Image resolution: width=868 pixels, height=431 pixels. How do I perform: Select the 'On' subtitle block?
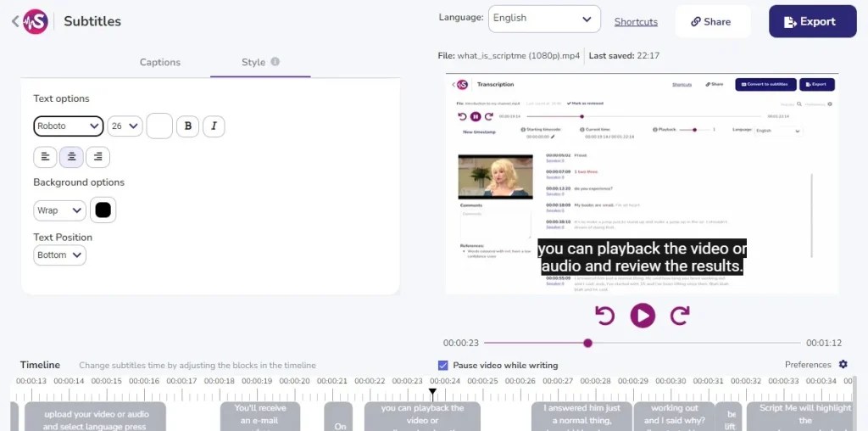(338, 417)
